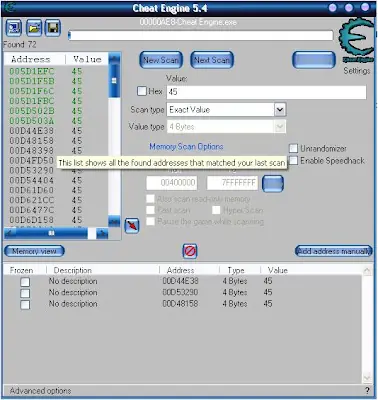This screenshot has width=378, height=400.
Task: Click address table scroll up arrow
Action: 367,271
